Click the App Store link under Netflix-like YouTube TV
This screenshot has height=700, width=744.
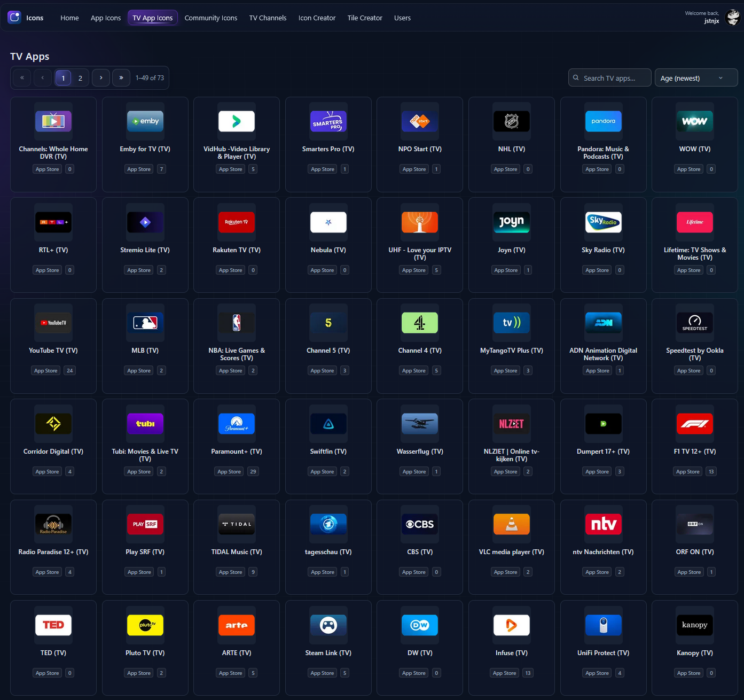coord(46,371)
